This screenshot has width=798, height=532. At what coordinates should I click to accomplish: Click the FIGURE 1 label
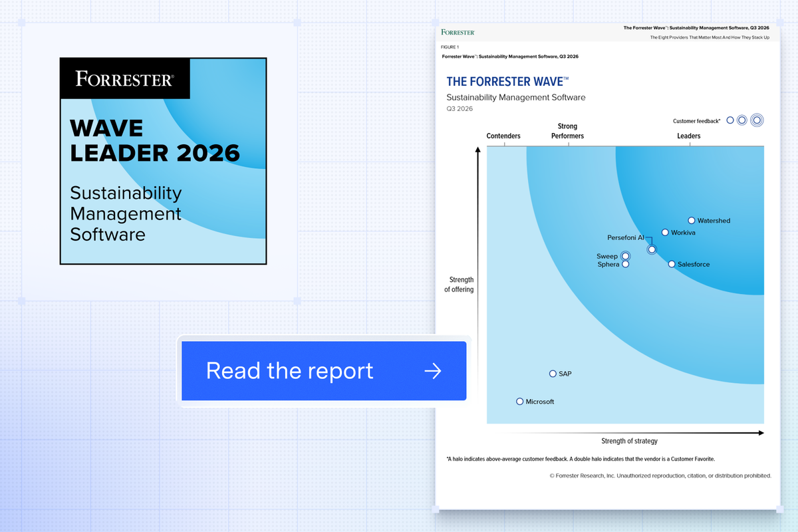[450, 47]
